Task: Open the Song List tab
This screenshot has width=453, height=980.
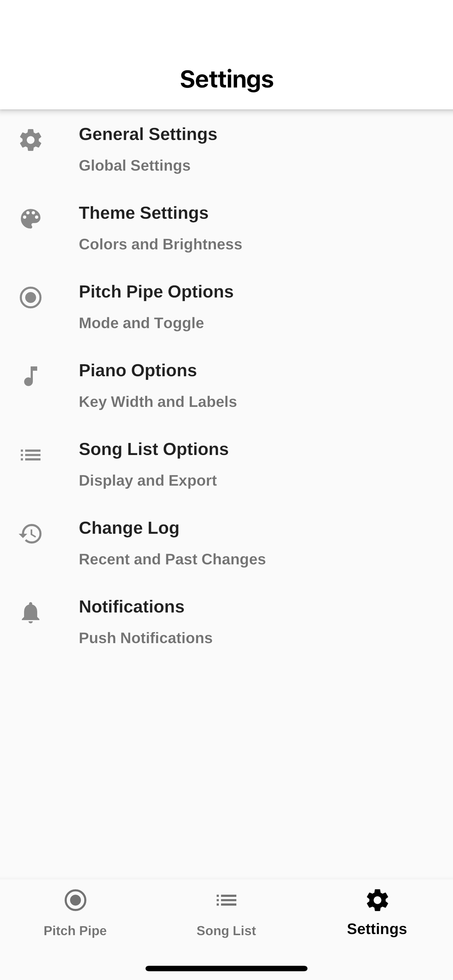Action: tap(226, 913)
